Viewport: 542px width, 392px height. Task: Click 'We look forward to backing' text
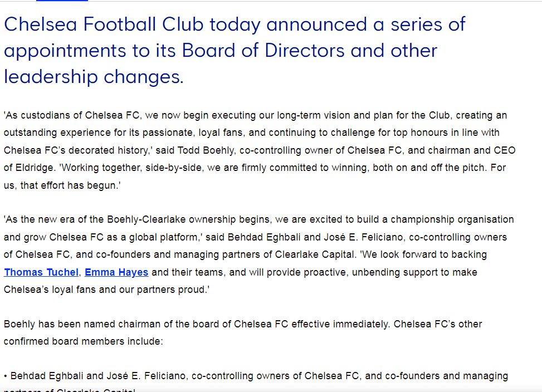coord(423,254)
